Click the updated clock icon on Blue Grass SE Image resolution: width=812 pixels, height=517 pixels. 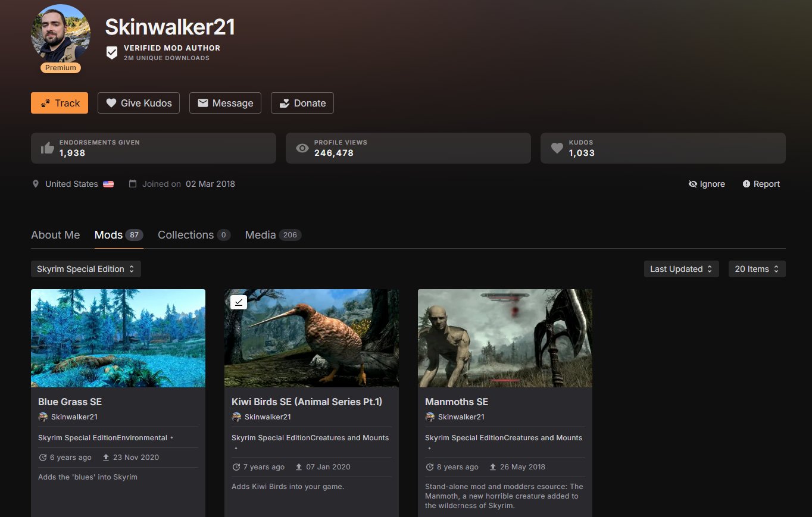[43, 458]
